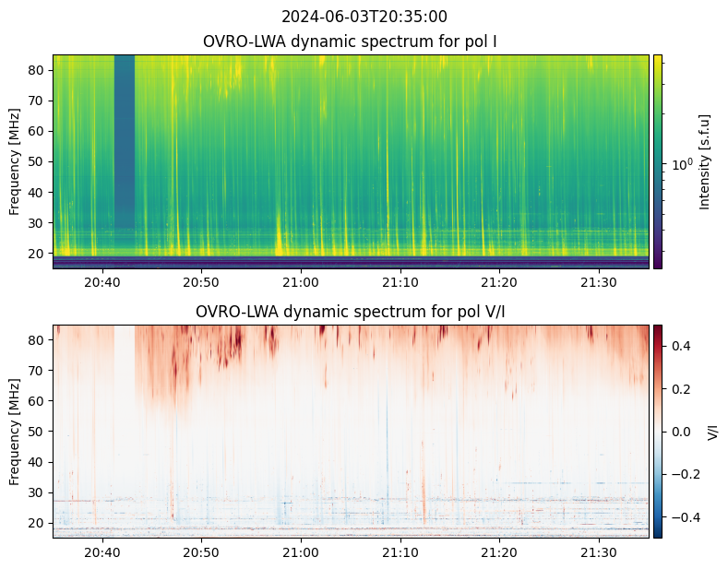Click the 10⁰ tick on the Intensity colorbar

(681, 165)
